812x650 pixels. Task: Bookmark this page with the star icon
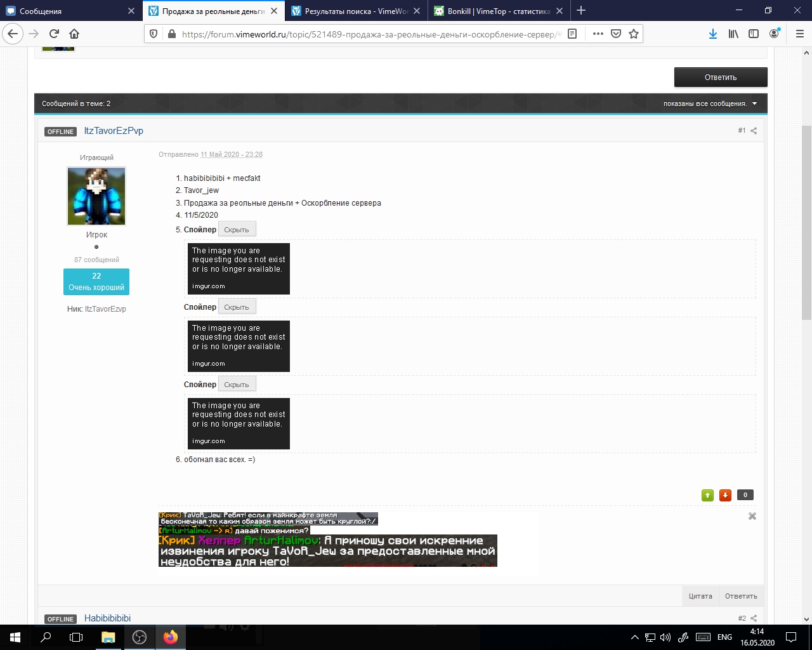point(633,34)
